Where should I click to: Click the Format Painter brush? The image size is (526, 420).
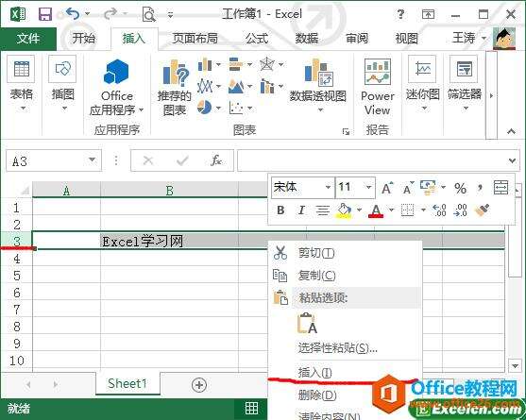(x=482, y=210)
